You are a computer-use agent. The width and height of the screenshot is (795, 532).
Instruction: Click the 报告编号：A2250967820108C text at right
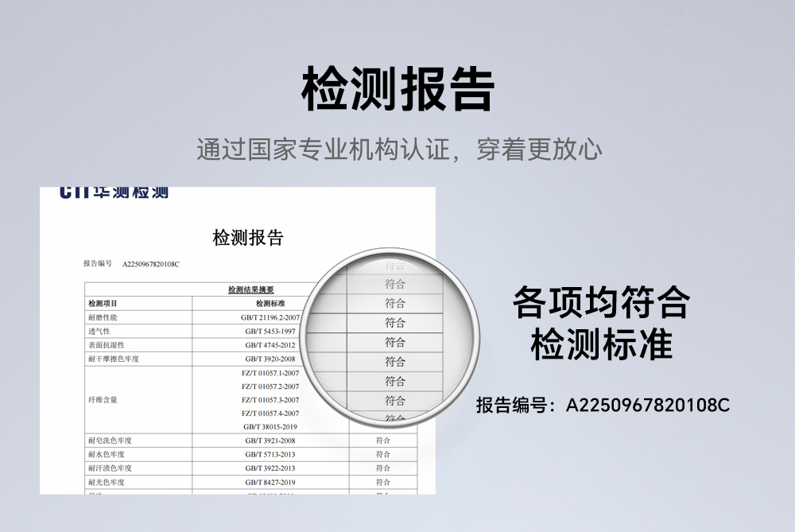[602, 405]
